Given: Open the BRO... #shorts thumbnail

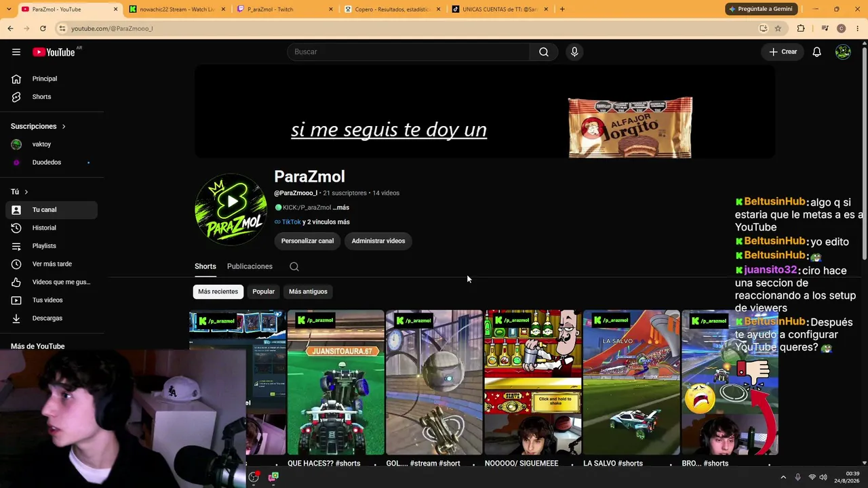Looking at the screenshot, I should [x=730, y=382].
